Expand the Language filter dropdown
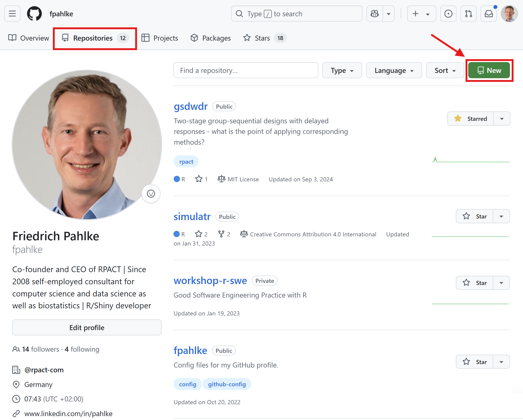Viewport: 523px width, 420px height. (x=394, y=70)
